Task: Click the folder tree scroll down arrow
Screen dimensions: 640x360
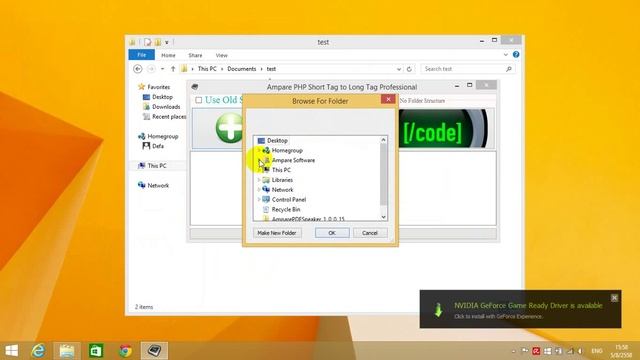Action: click(x=383, y=217)
